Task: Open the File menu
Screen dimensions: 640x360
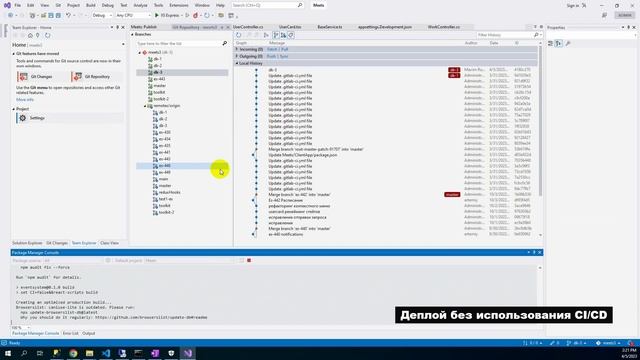Action: point(18,5)
